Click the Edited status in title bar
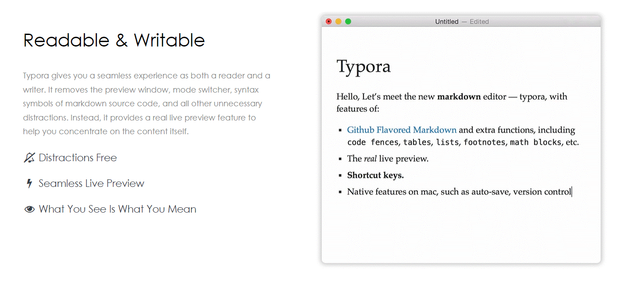 pyautogui.click(x=479, y=21)
